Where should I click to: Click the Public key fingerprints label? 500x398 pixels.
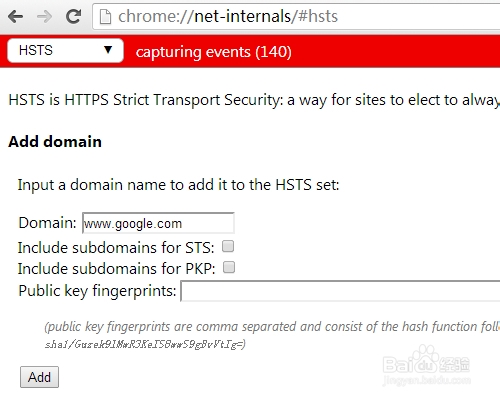pos(97,291)
